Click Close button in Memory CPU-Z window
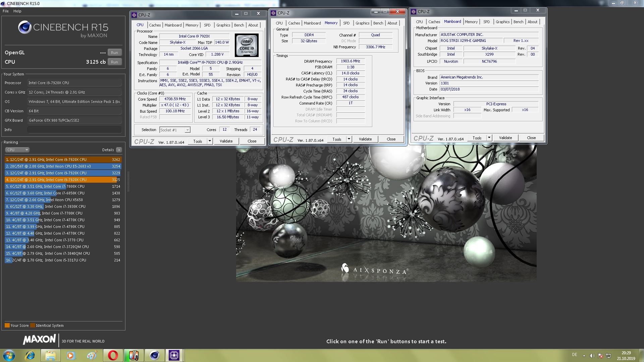The width and height of the screenshot is (644, 362). [391, 139]
